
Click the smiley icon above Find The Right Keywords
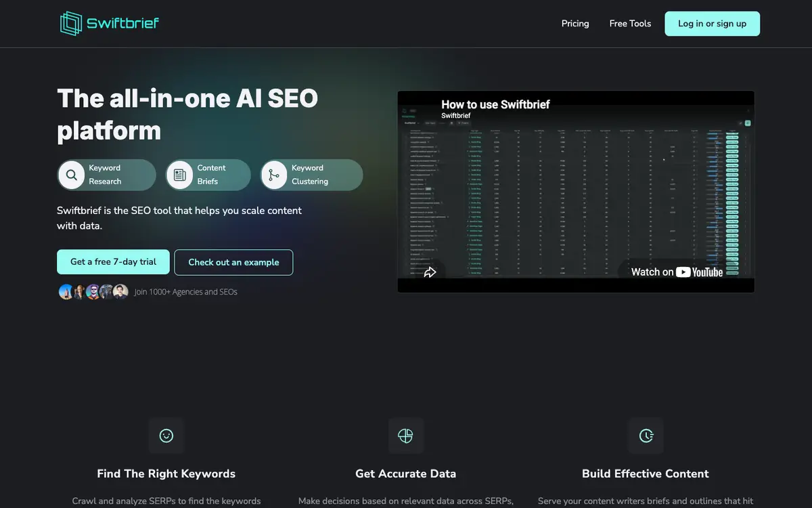(166, 436)
